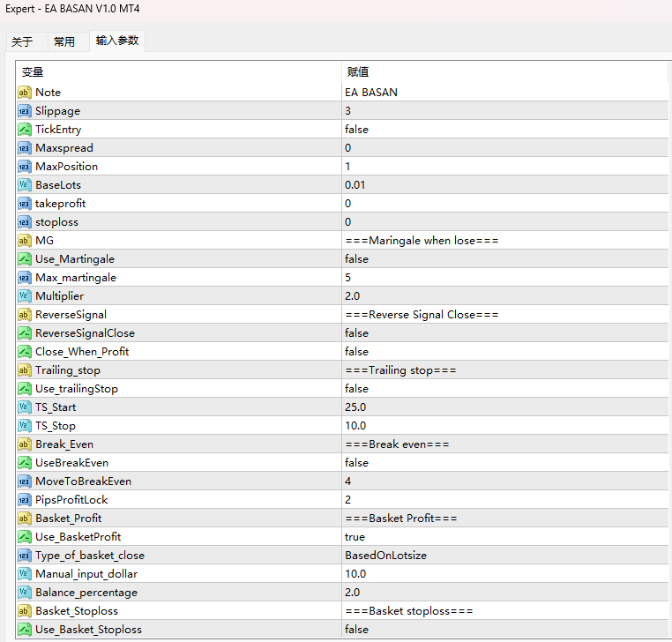Open TickEntry false value dropdown

[x=504, y=130]
